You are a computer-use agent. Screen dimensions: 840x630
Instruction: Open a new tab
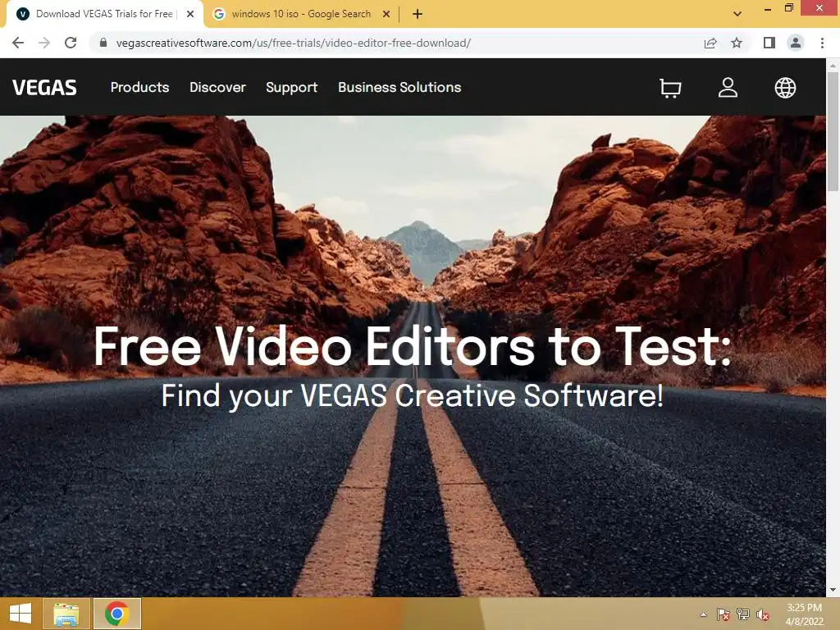pos(418,15)
